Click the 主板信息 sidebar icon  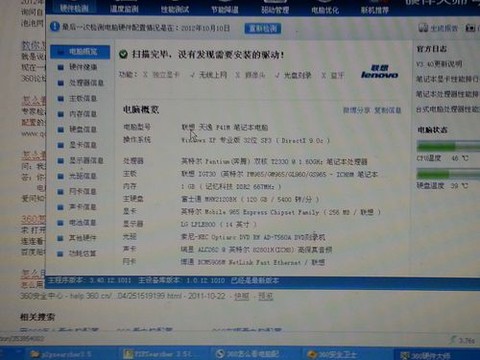pos(60,99)
